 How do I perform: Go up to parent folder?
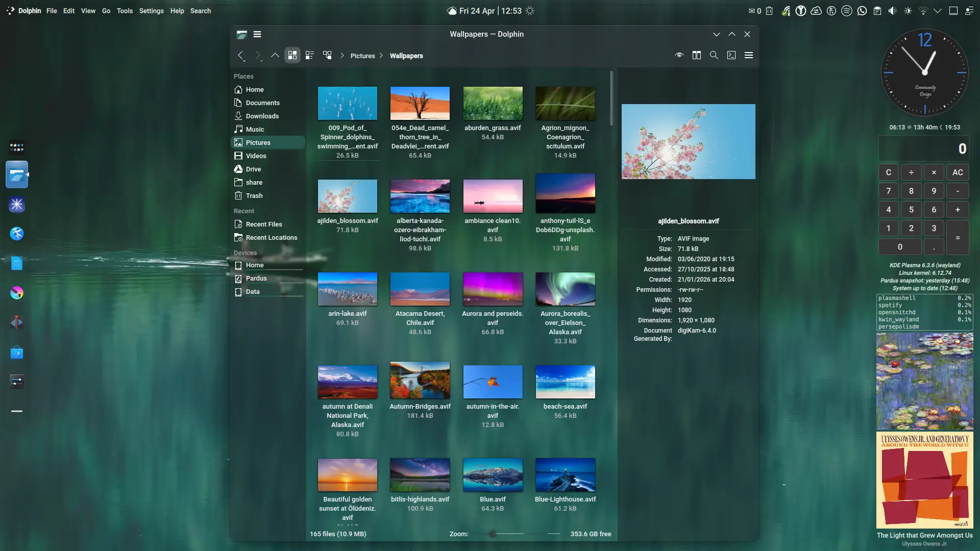[275, 56]
